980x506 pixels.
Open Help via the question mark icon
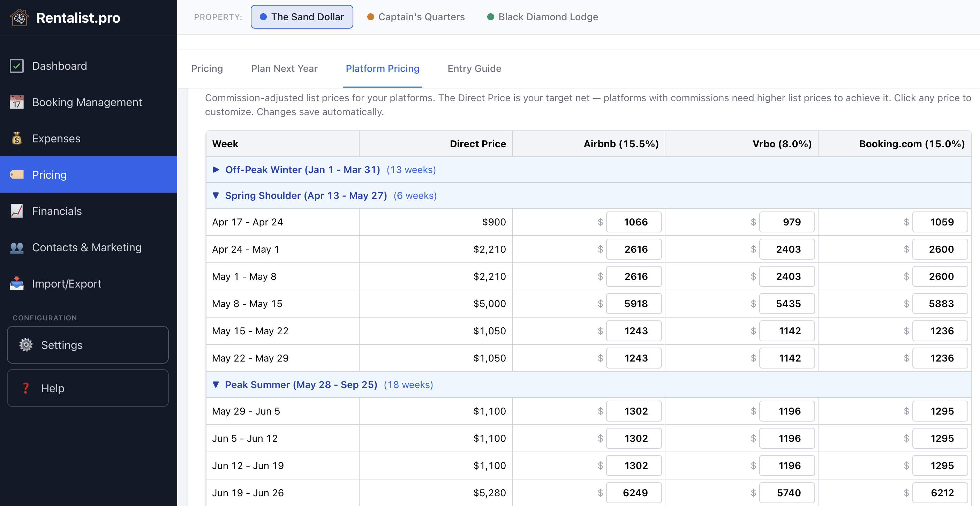[25, 388]
